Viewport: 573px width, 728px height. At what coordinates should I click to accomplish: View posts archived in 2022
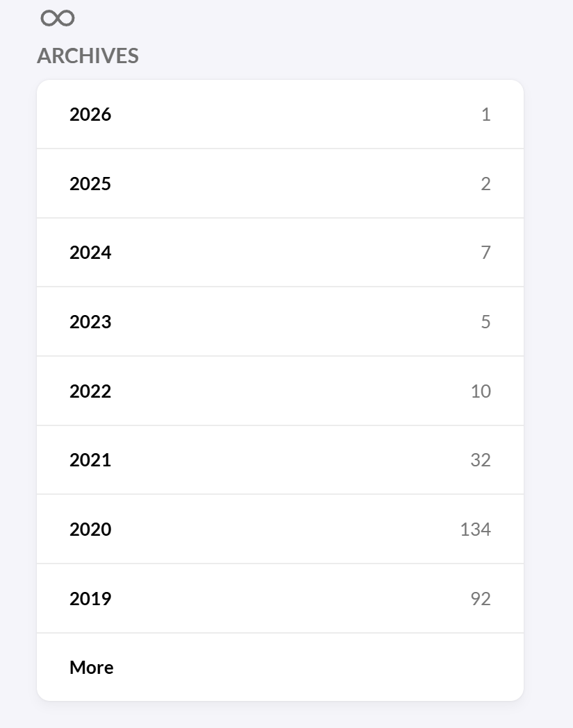(90, 391)
